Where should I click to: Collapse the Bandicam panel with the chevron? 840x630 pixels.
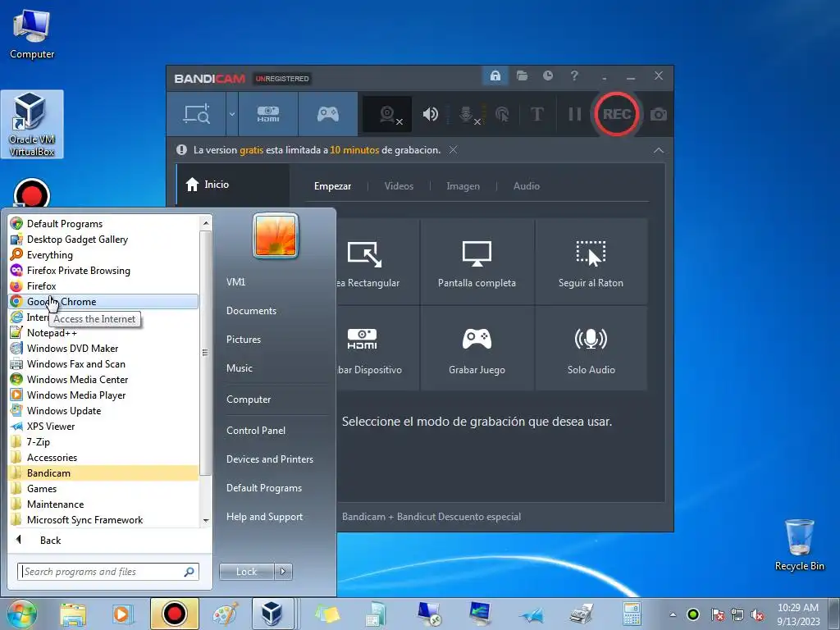pyautogui.click(x=659, y=151)
